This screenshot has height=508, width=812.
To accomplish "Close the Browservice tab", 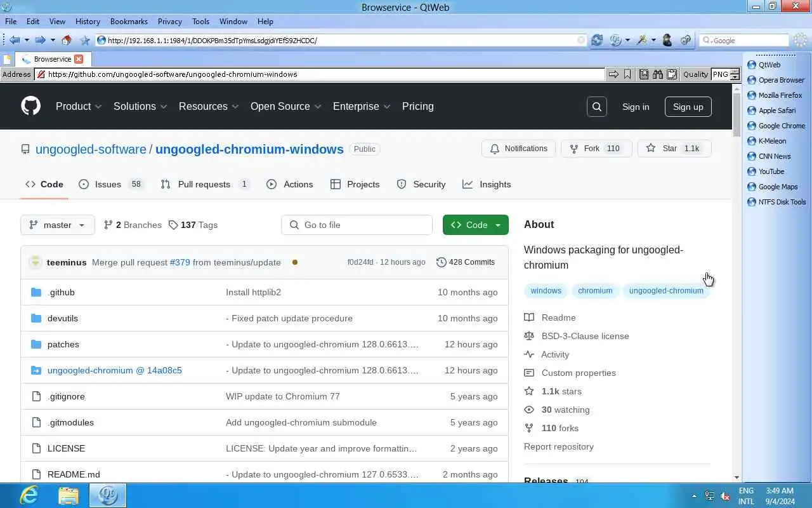I will point(79,59).
